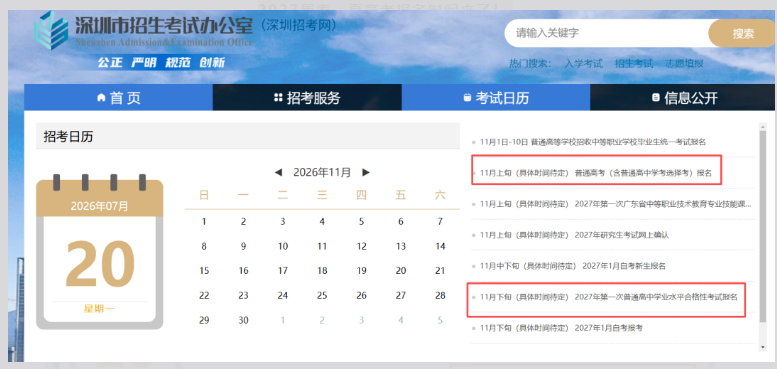This screenshot has width=777, height=369.
Task: Open the 信息公开 navigation tab
Action: (x=684, y=98)
